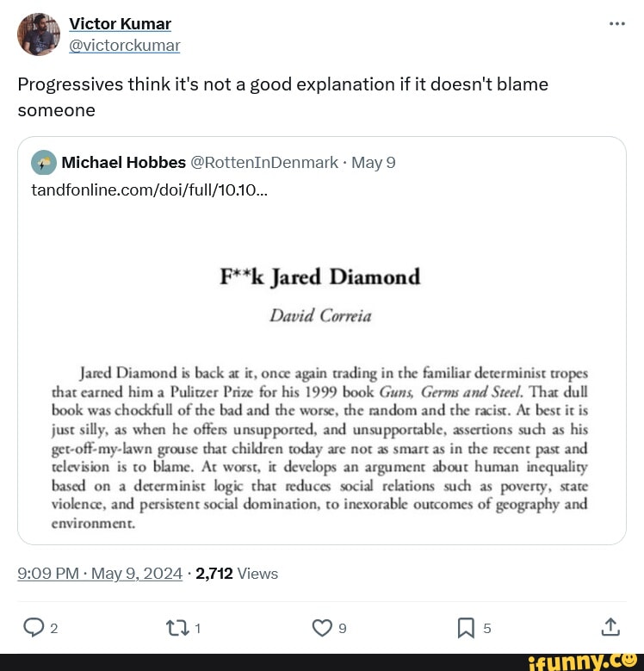Open the @RottenInDenmark handle
644x671 pixels.
click(x=263, y=162)
